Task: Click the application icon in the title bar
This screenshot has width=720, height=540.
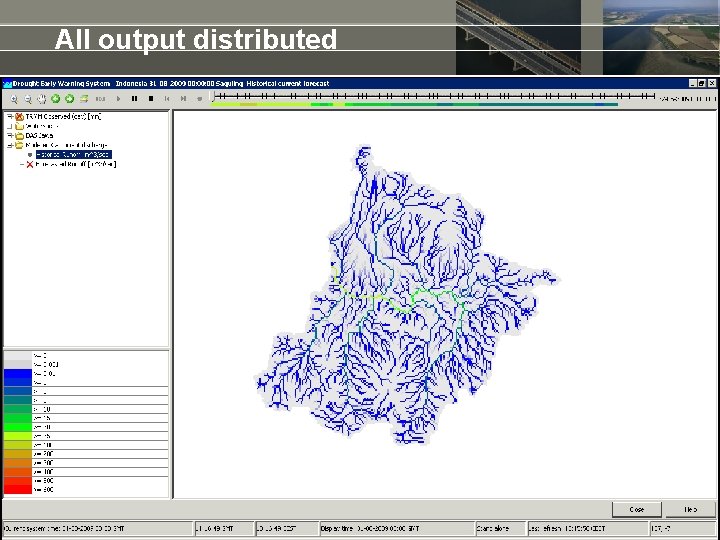Action: point(7,84)
